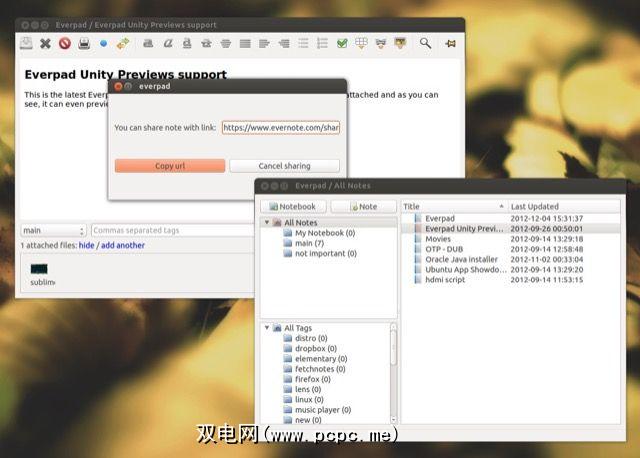This screenshot has height=458, width=640.
Task: Click the toolbar icon left of the magnifier
Action: click(x=400, y=43)
